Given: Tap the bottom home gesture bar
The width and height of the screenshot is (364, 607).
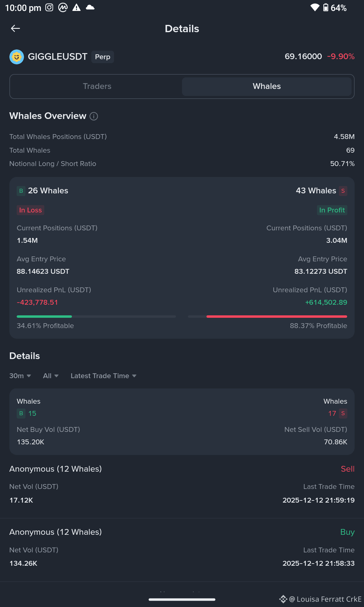Looking at the screenshot, I should pos(182,599).
